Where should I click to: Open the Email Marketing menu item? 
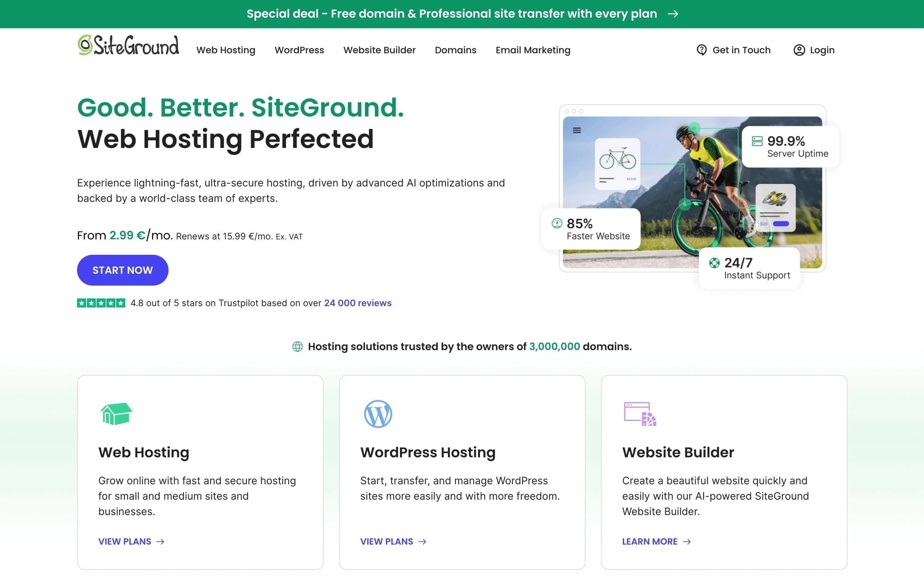click(x=533, y=50)
